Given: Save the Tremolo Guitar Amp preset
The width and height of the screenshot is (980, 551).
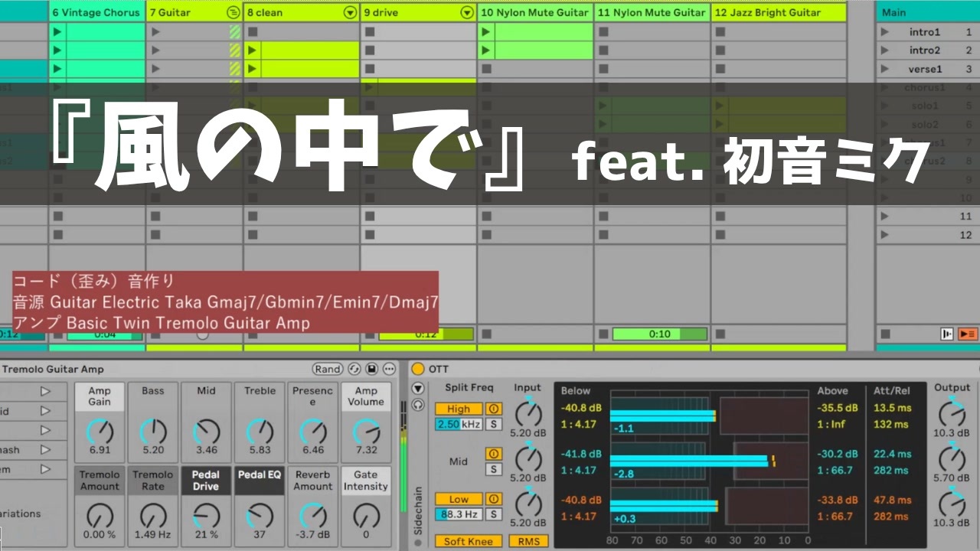Looking at the screenshot, I should click(x=371, y=369).
